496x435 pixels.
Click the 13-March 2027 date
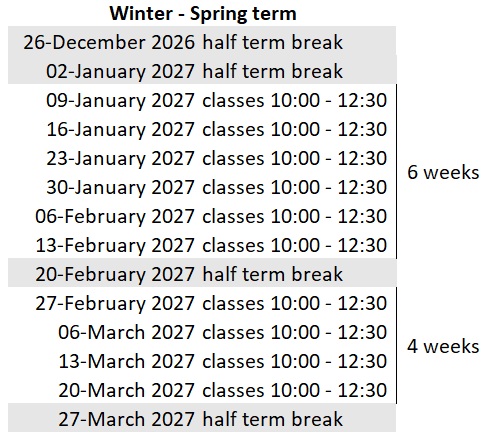[x=126, y=361]
